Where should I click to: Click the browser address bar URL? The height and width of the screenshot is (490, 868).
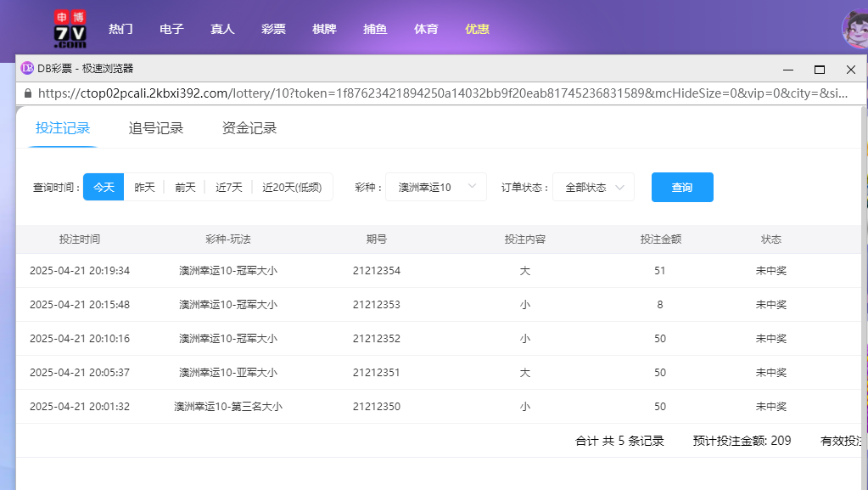[x=339, y=93]
